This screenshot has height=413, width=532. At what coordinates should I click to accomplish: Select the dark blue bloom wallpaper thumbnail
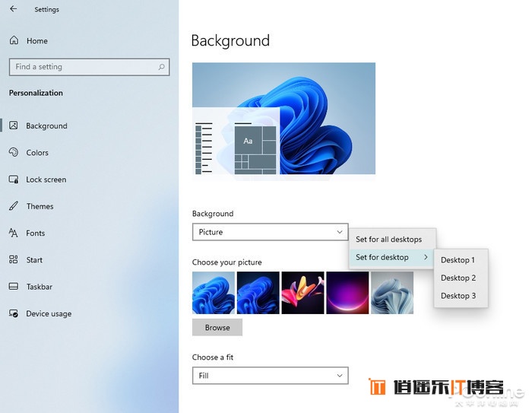(x=258, y=292)
